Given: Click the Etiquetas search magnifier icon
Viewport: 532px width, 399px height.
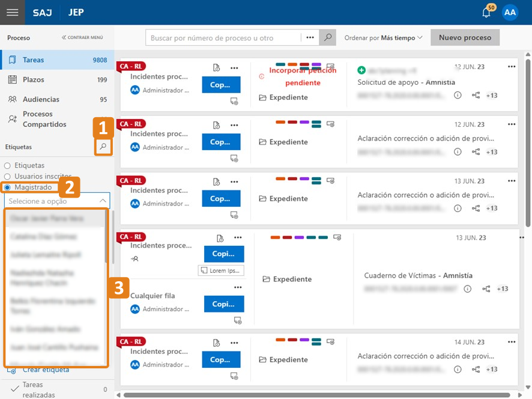Looking at the screenshot, I should pyautogui.click(x=103, y=146).
